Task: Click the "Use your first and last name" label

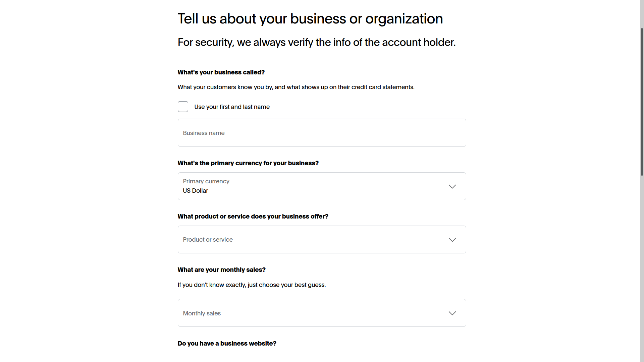Action: click(x=232, y=107)
